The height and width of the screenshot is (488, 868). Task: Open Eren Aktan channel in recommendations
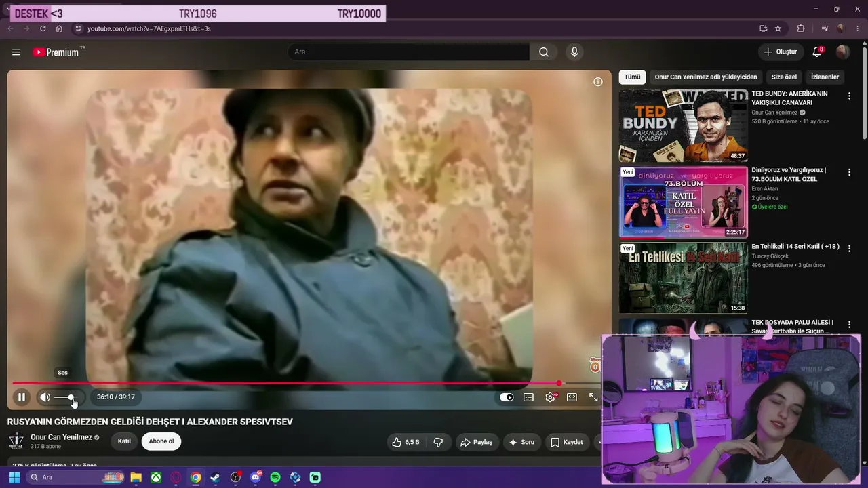pyautogui.click(x=765, y=188)
